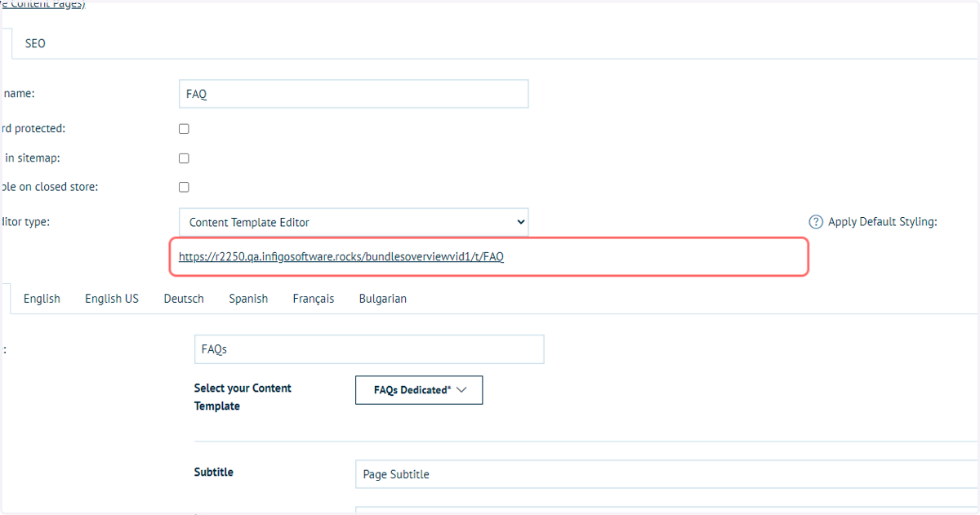Open the bundlesoverviewvid1/t/FAQ page URL link

[341, 256]
